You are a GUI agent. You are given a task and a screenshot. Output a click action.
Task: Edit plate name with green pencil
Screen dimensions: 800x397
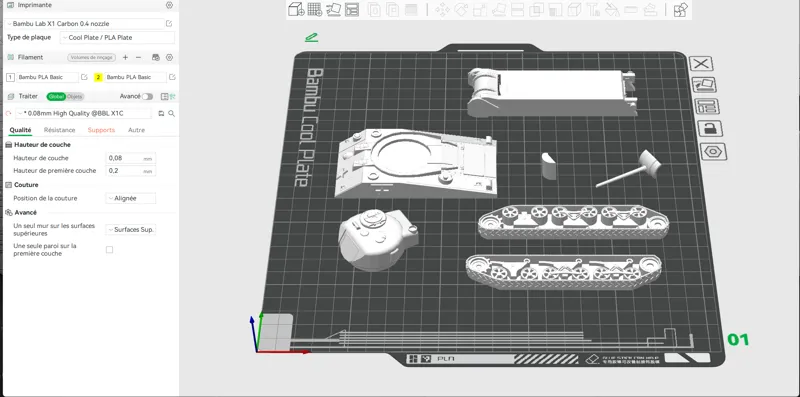click(311, 37)
